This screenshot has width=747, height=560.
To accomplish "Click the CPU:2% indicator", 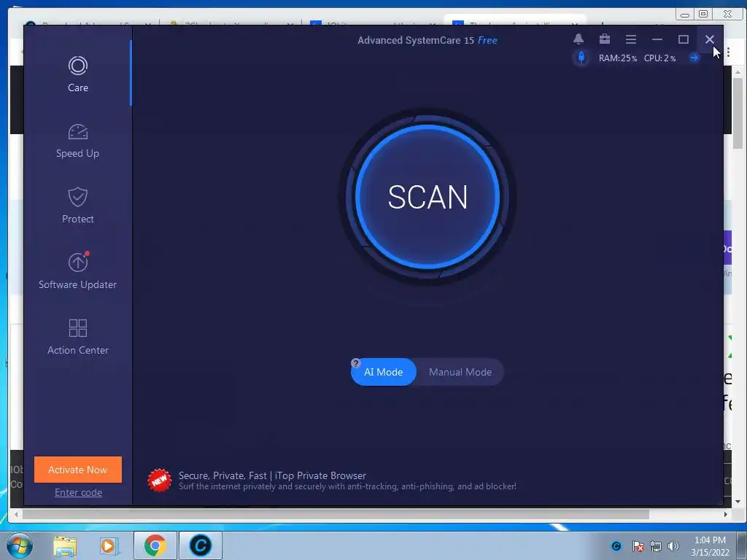I will [x=659, y=58].
